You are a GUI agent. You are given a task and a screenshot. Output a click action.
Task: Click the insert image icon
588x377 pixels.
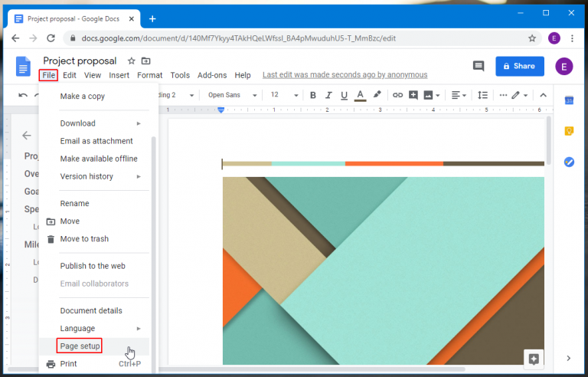(428, 95)
